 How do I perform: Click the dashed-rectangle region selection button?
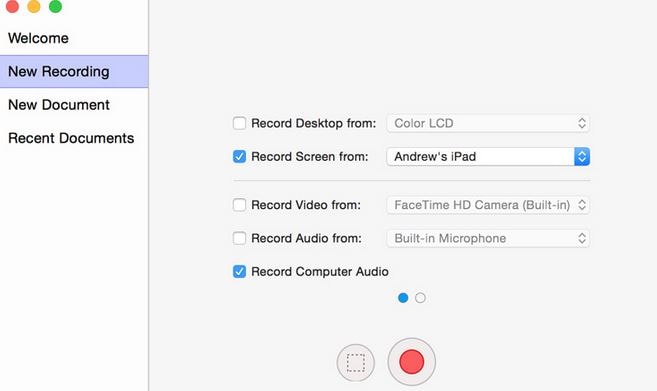pyautogui.click(x=356, y=363)
